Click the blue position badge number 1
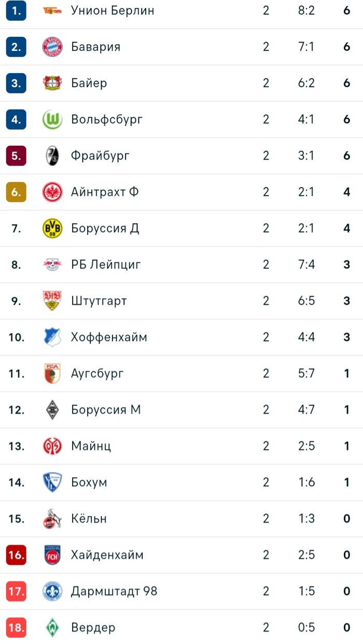 [x=16, y=10]
